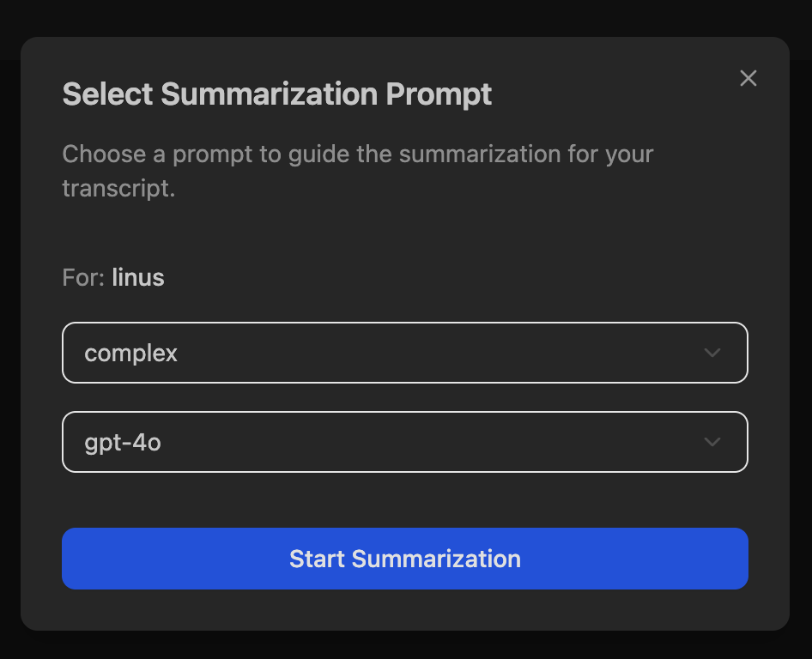Screen dimensions: 812x659
Task: Click the 'For:' label text
Action: click(83, 277)
